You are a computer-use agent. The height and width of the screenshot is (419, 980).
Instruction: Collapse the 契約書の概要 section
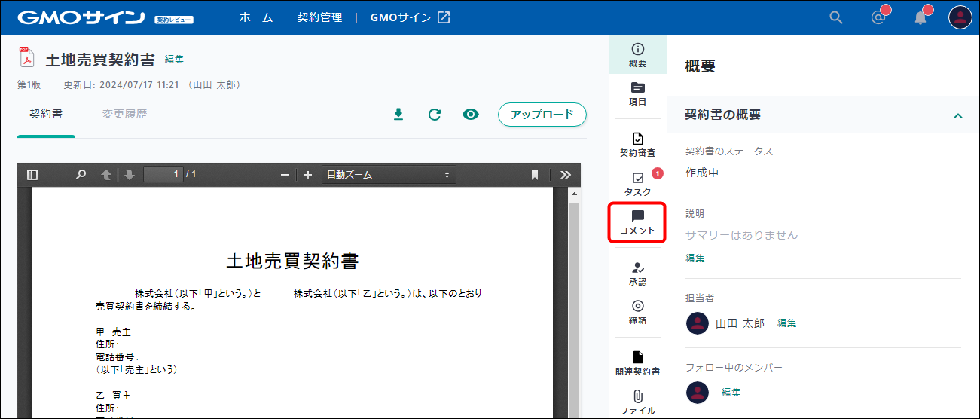(x=957, y=115)
